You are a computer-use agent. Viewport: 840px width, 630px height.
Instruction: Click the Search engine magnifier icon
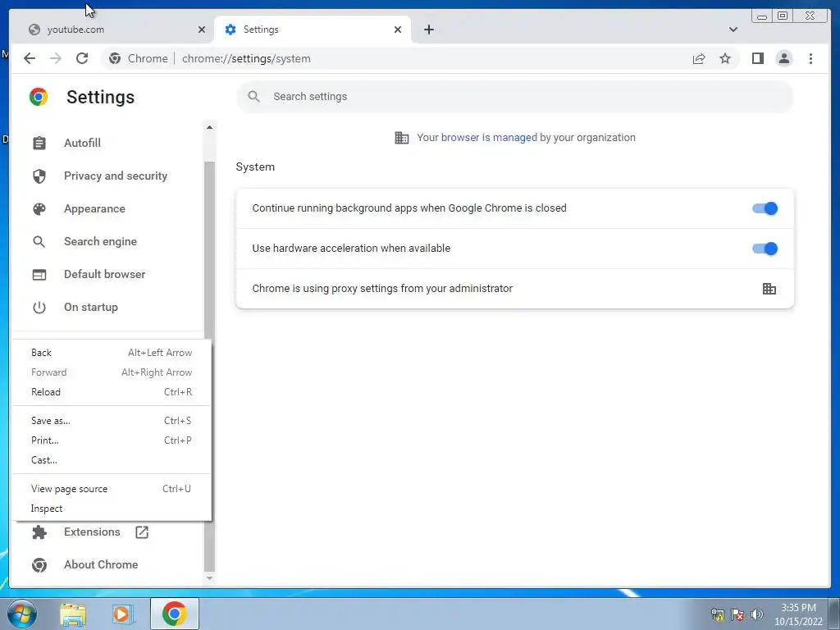coord(39,242)
